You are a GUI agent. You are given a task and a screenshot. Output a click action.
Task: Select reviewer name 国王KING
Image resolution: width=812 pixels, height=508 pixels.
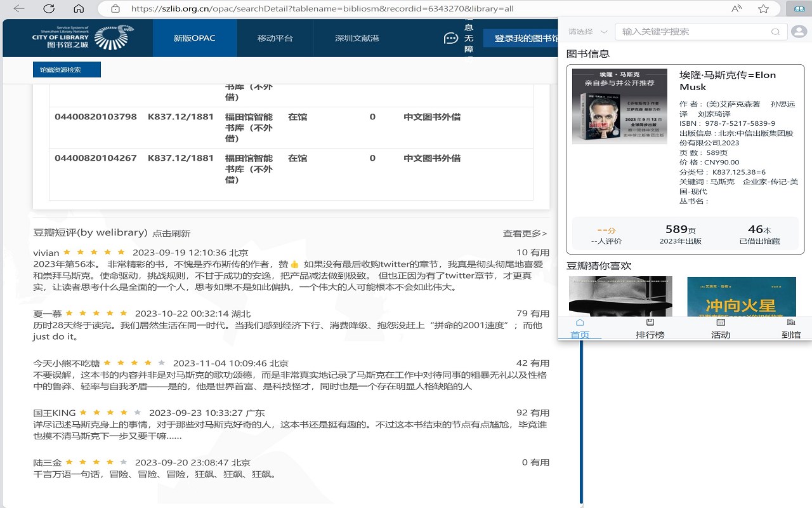pyautogui.click(x=55, y=413)
